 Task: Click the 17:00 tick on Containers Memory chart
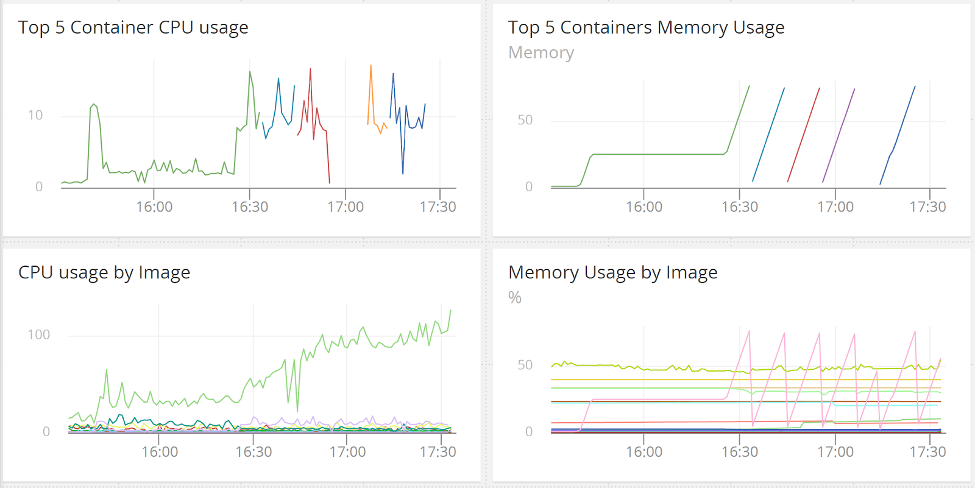[x=836, y=206]
